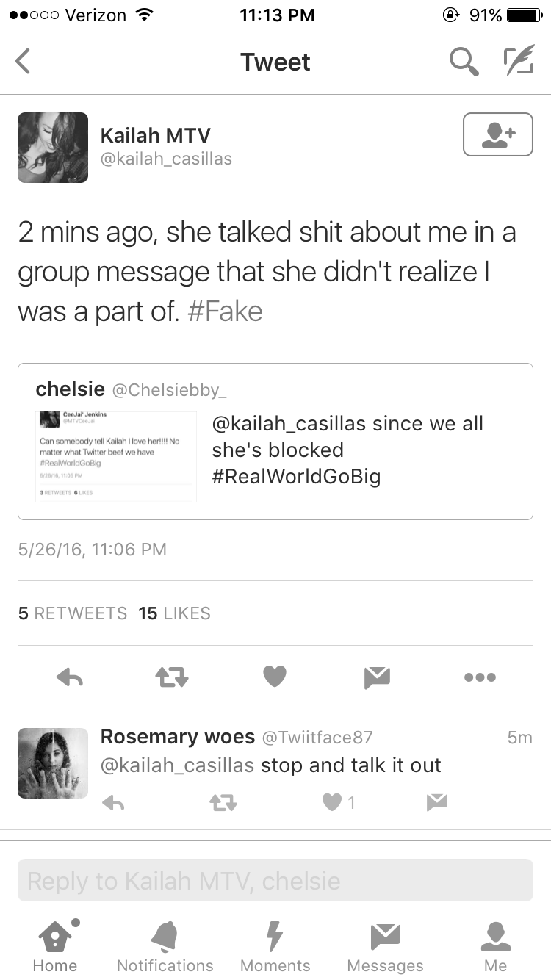Open the Home tab
This screenshot has width=551, height=980.
(55, 946)
